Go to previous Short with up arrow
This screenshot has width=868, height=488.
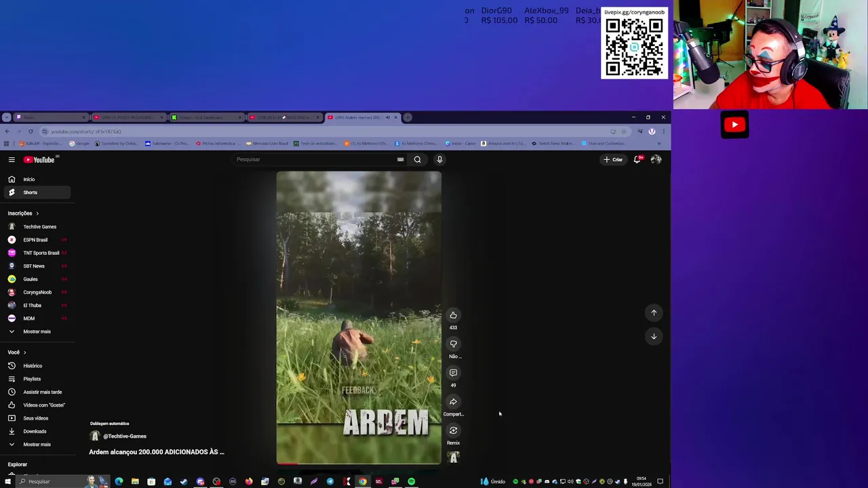pyautogui.click(x=654, y=312)
